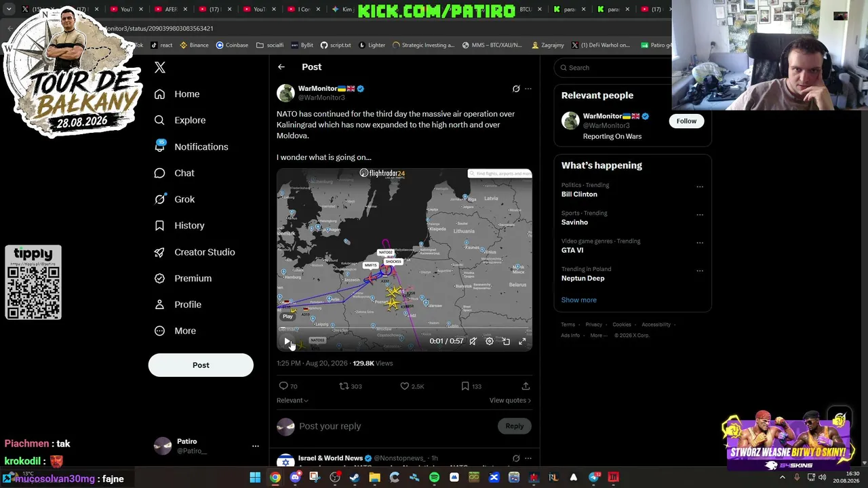This screenshot has width=868, height=488.
Task: Open more options on WarMonitor post
Action: pyautogui.click(x=528, y=89)
